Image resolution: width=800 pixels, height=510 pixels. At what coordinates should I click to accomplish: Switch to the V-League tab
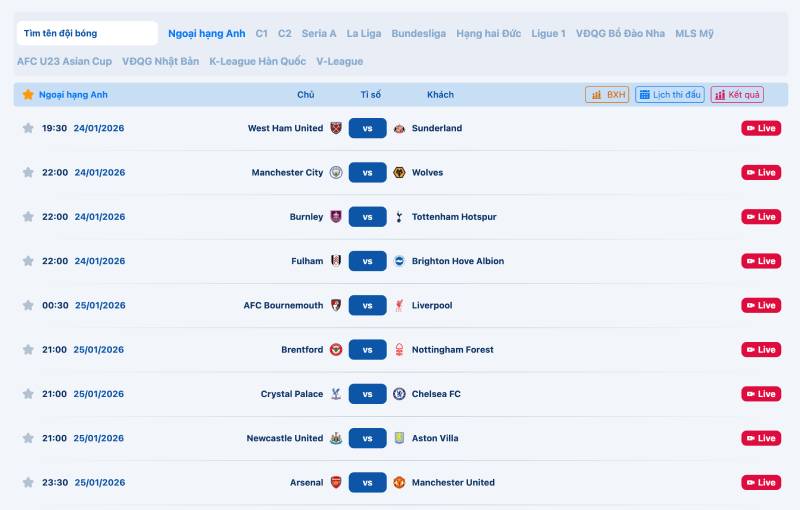pyautogui.click(x=340, y=61)
